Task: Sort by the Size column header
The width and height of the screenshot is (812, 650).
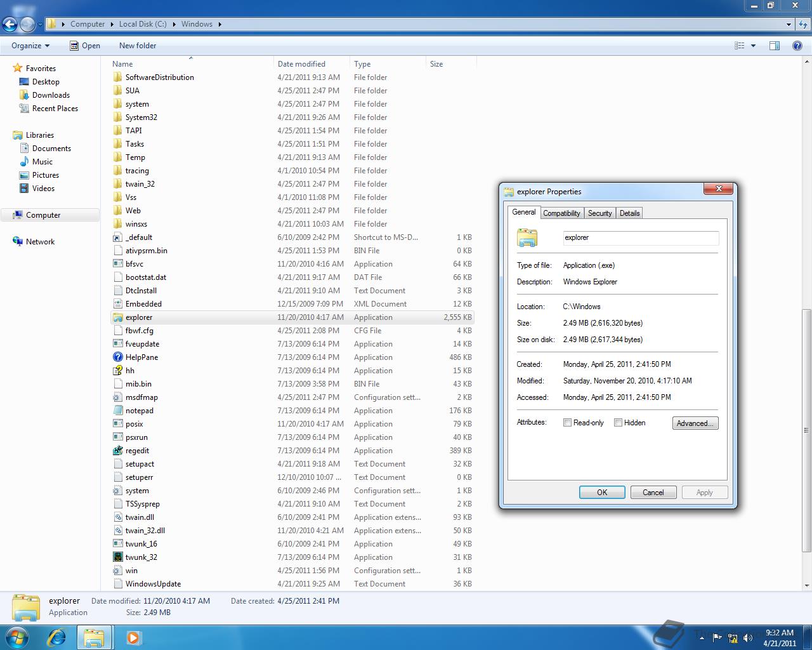Action: click(x=451, y=64)
